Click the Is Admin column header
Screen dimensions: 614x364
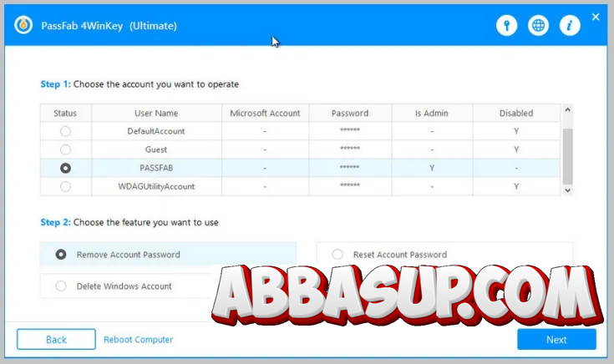[432, 113]
